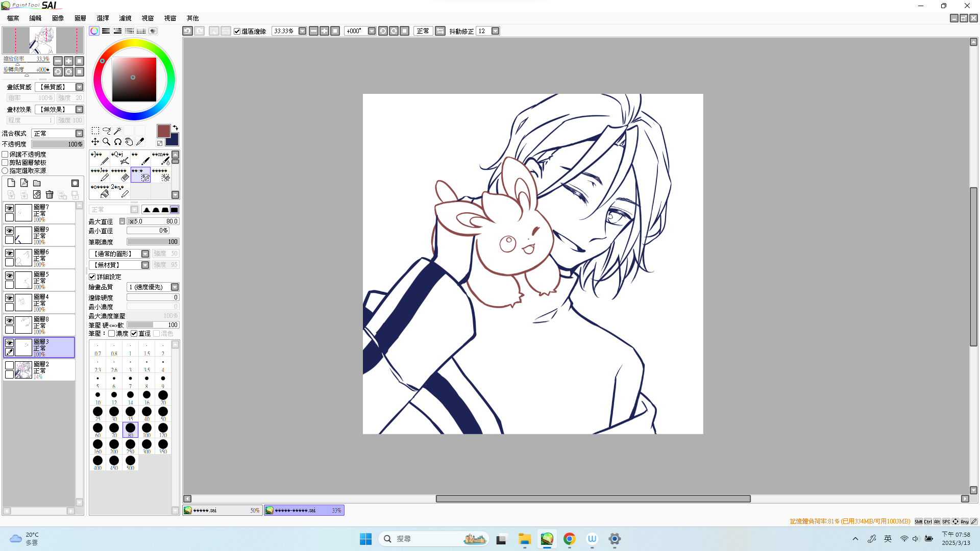Select the lasso selection tool
980x551 pixels.
click(x=106, y=131)
